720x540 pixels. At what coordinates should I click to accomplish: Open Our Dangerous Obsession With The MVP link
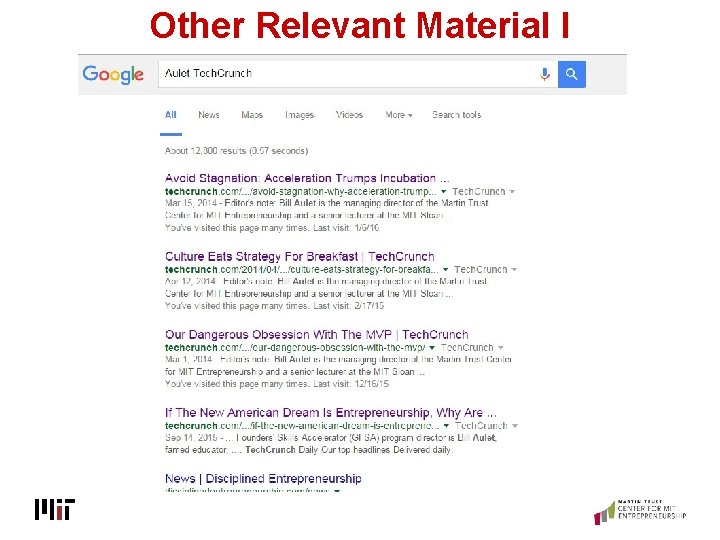(316, 334)
